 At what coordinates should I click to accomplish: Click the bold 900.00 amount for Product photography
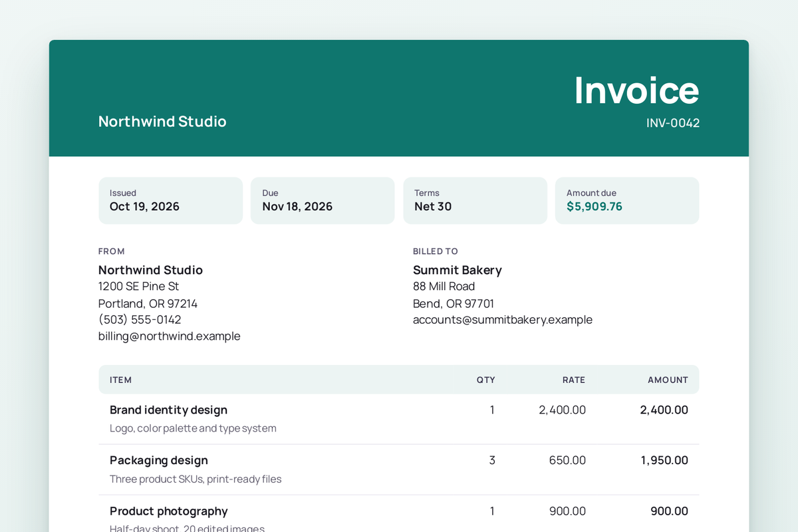[670, 511]
